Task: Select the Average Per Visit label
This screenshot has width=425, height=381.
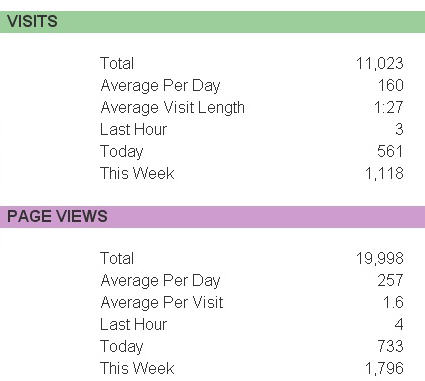Action: (x=162, y=303)
